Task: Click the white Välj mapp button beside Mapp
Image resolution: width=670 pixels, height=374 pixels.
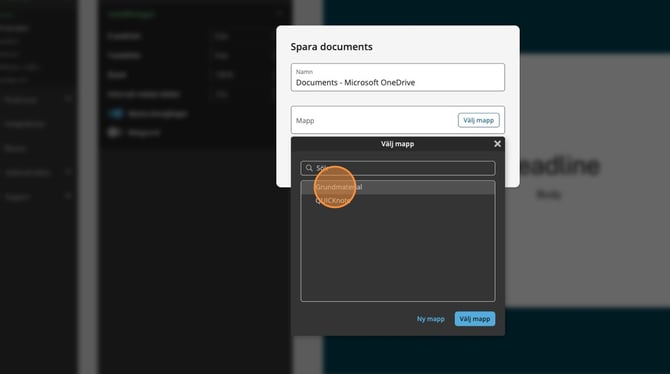Action: pos(478,120)
